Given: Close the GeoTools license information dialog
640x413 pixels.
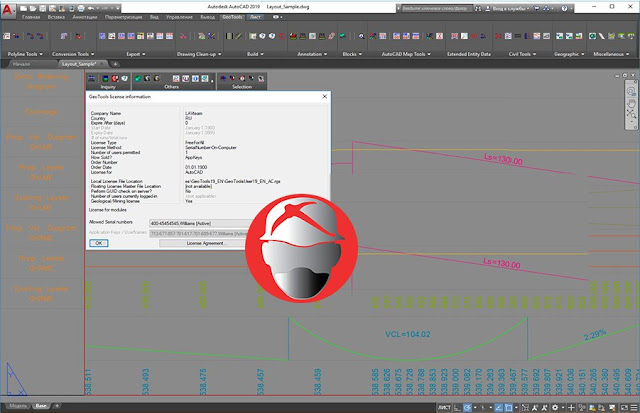Looking at the screenshot, I should coord(324,97).
